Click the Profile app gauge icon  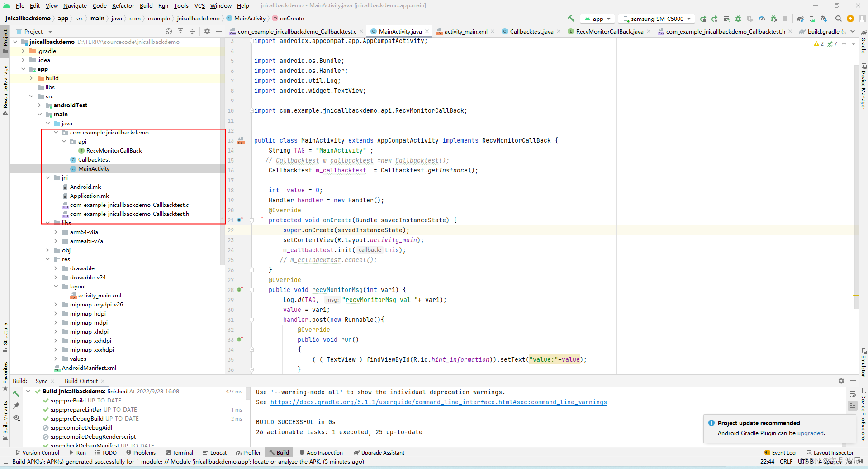761,19
